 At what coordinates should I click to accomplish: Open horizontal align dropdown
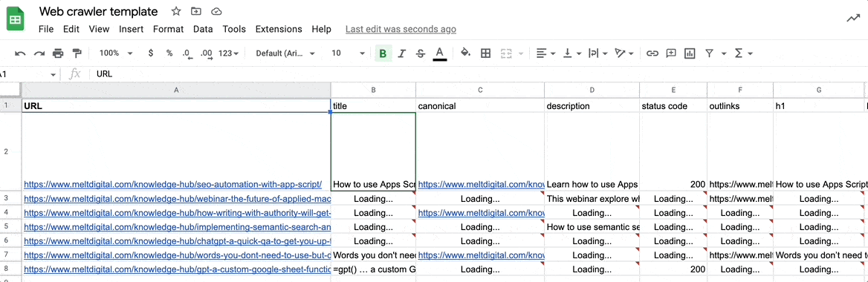pyautogui.click(x=546, y=53)
